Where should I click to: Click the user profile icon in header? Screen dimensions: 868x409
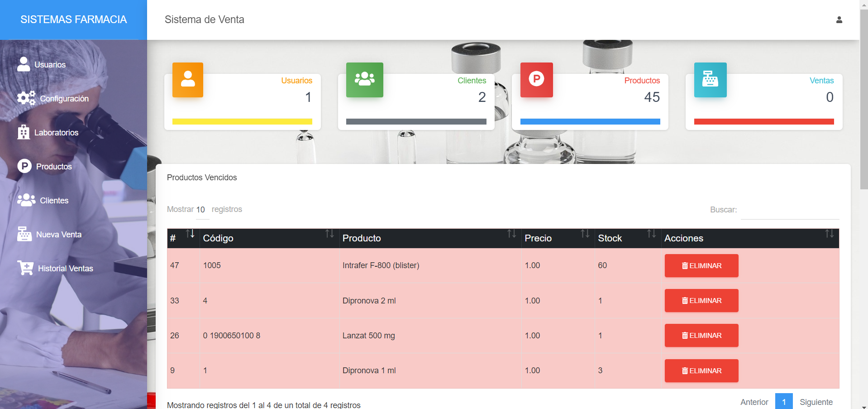[x=839, y=20]
